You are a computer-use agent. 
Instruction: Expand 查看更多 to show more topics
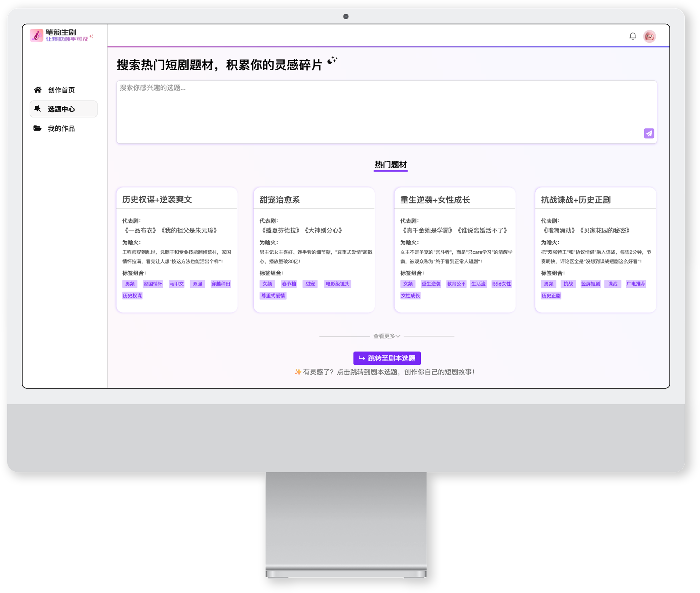click(x=387, y=336)
